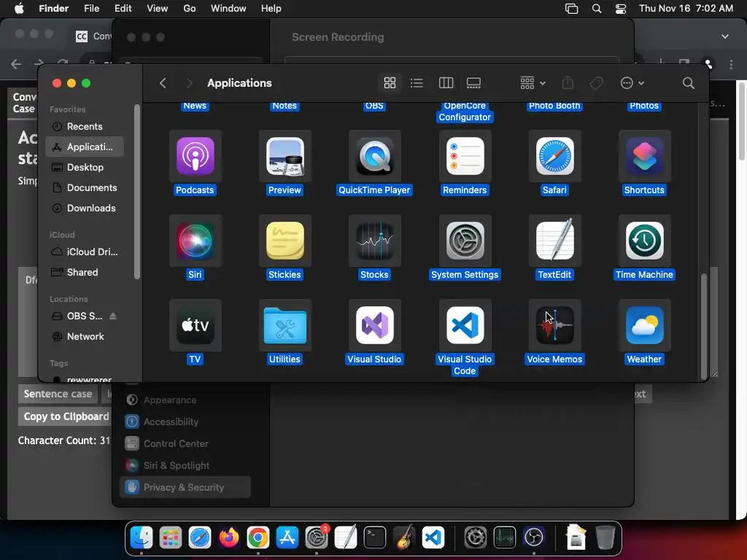
Task: Switch Finder to gallery view
Action: click(473, 83)
